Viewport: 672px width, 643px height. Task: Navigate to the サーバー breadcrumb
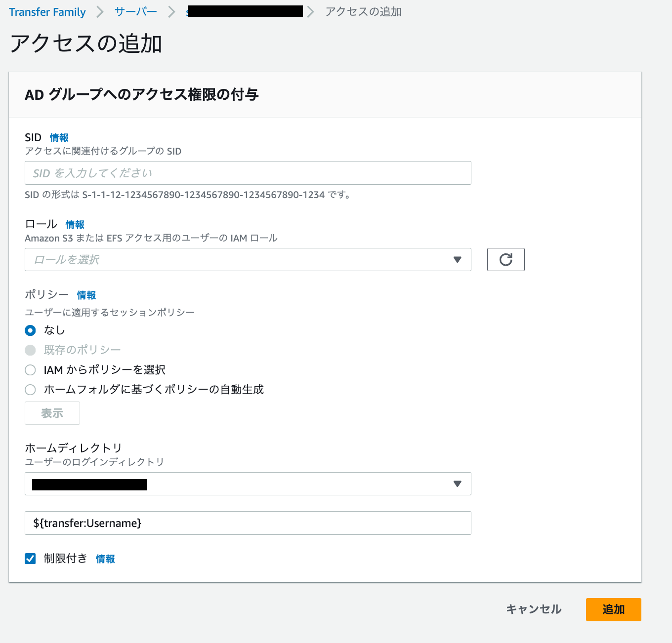135,12
